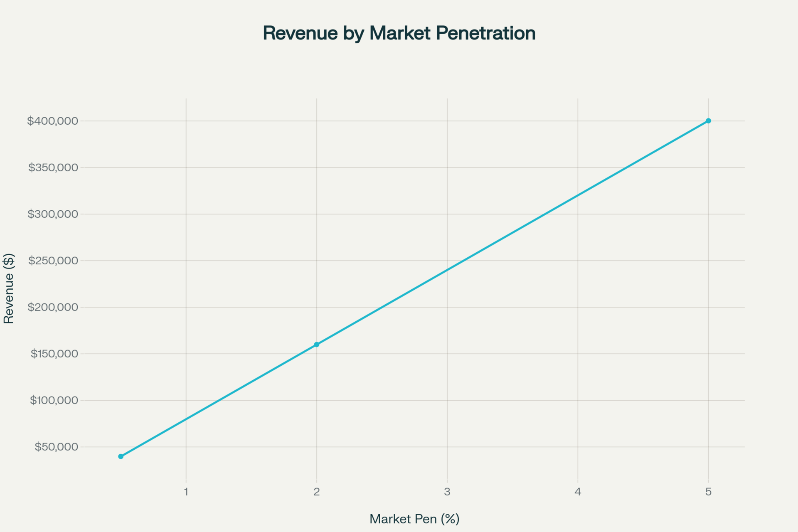Click the chart title Revenue by Market Penetration
Image resolution: width=798 pixels, height=532 pixels.
pyautogui.click(x=399, y=33)
